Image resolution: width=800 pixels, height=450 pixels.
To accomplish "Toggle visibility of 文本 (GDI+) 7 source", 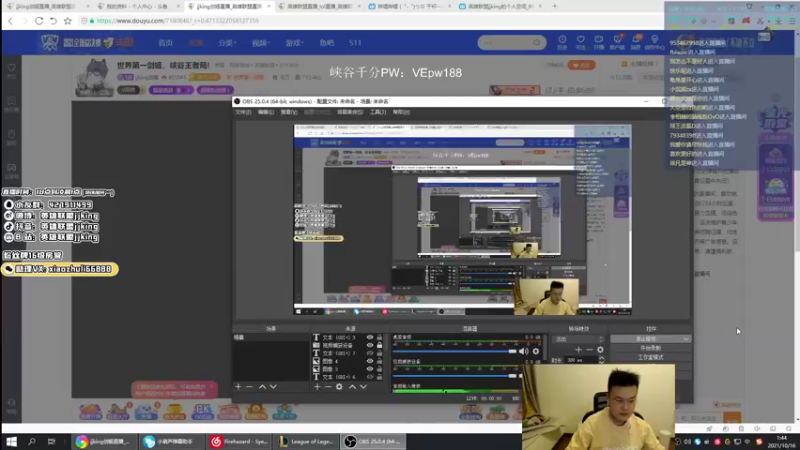I will [370, 353].
